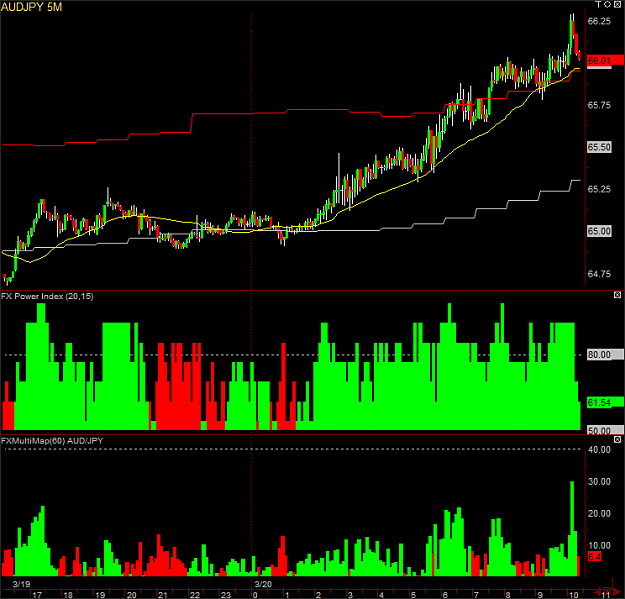This screenshot has height=599, width=625.
Task: Click the scroll-right arrow on time axis
Action: (617, 591)
